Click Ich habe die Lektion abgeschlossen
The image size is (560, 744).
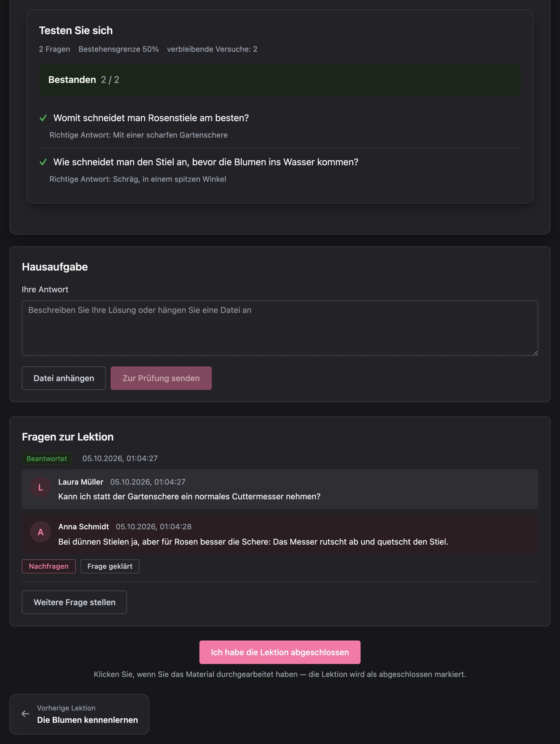tap(280, 652)
